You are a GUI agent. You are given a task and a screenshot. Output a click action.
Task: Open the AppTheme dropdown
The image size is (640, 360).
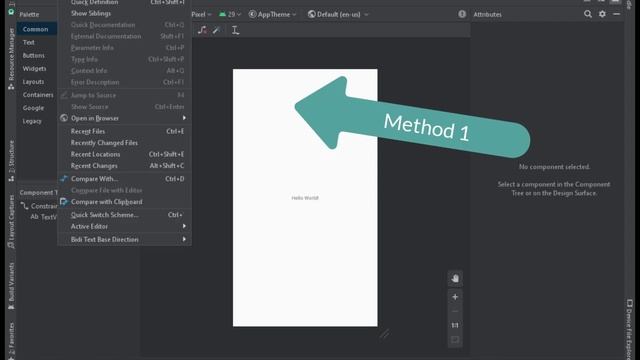click(x=272, y=14)
